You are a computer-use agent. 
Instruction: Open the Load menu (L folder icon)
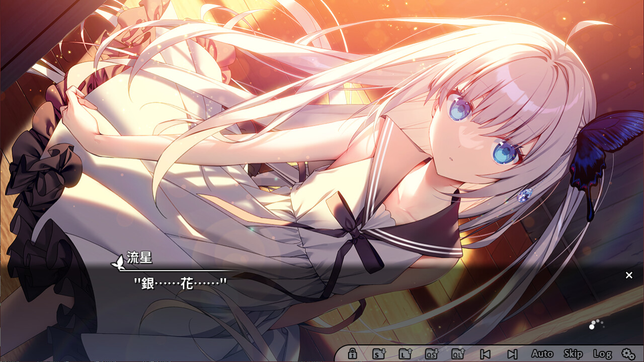(405, 353)
